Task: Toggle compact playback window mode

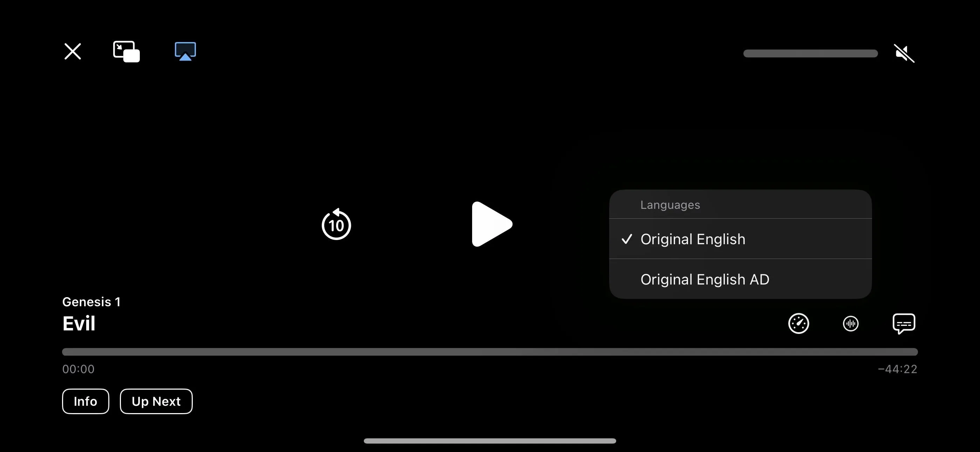Action: tap(125, 51)
